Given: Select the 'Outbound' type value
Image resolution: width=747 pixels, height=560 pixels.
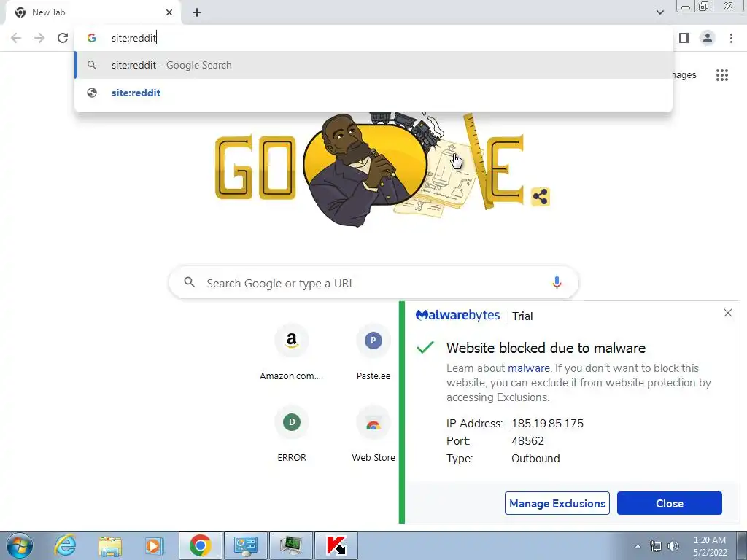Looking at the screenshot, I should pyautogui.click(x=535, y=459).
